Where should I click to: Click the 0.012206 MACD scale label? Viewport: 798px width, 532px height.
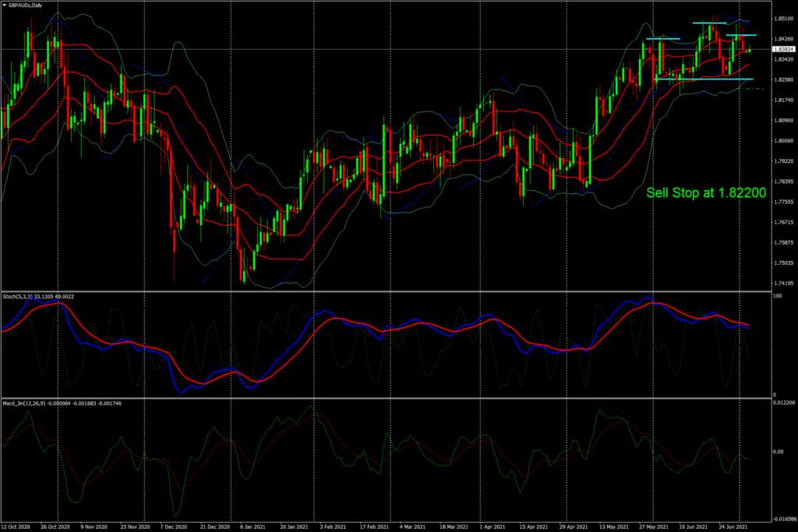pyautogui.click(x=784, y=403)
